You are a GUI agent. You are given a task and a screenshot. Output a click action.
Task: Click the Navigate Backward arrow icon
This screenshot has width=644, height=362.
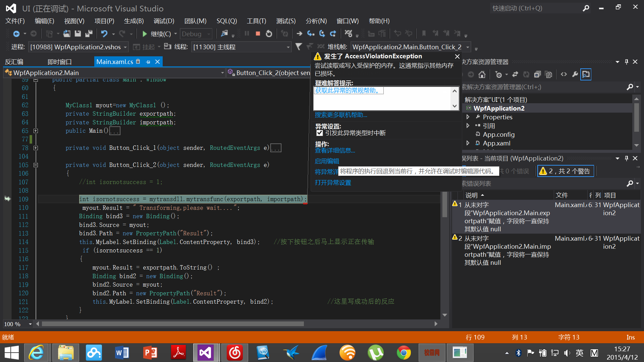[x=16, y=34]
